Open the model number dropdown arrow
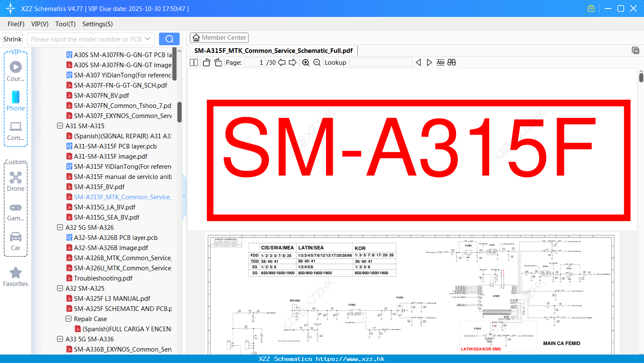644x363 pixels. 148,39
